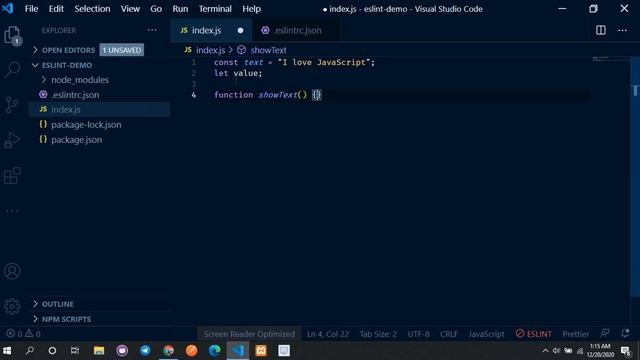The width and height of the screenshot is (640, 360).
Task: Open the Source Control view
Action: pyautogui.click(x=12, y=104)
